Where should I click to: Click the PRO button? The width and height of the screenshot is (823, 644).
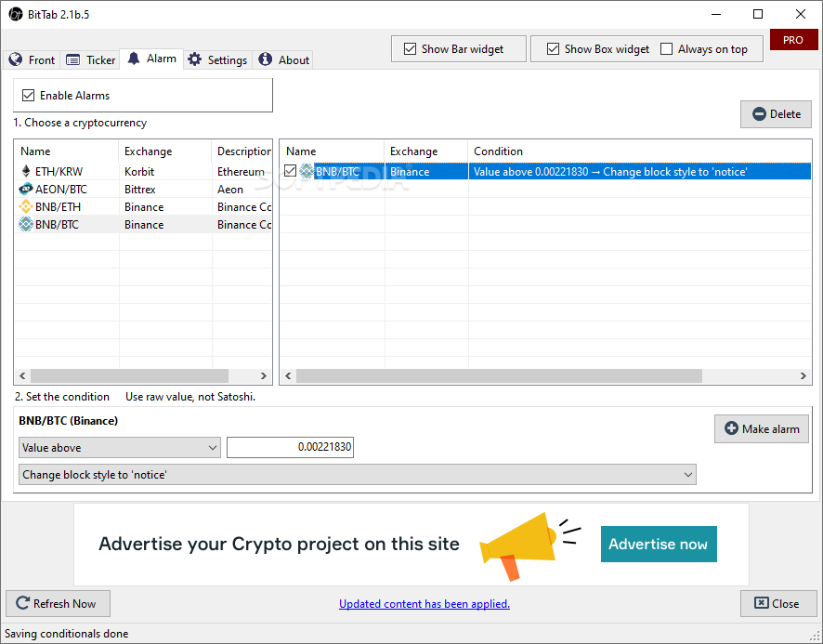(793, 40)
